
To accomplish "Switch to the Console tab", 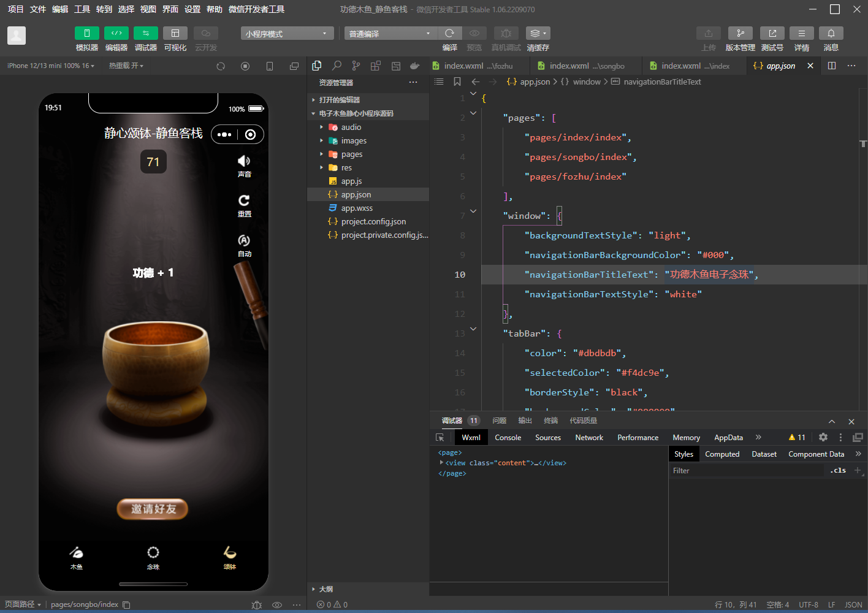I will click(508, 438).
